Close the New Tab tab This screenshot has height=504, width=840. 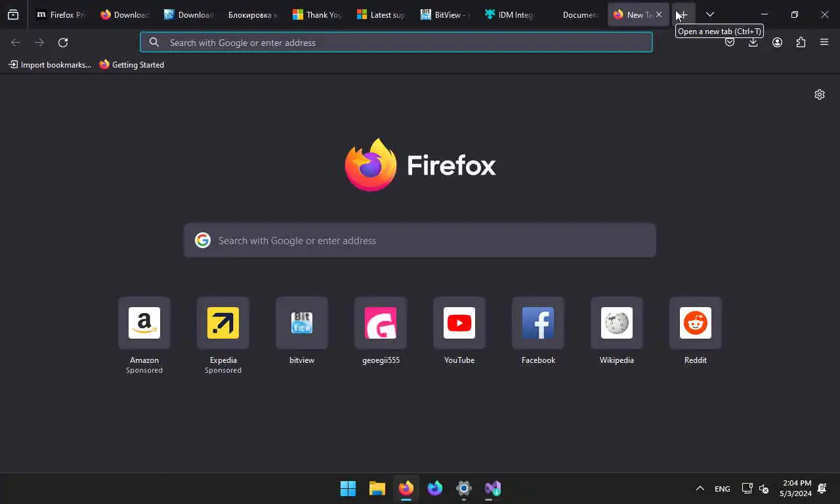point(659,14)
